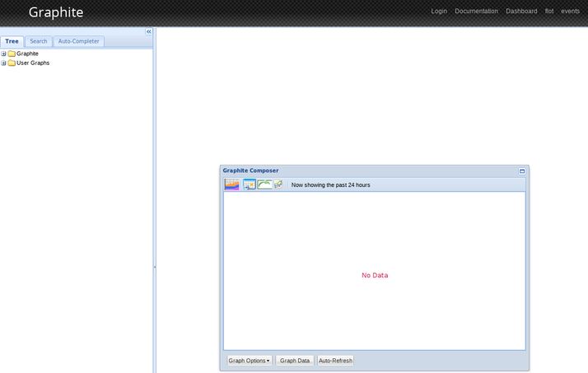Collapse the left panel with double-arrow icon
This screenshot has height=373, width=588.
pos(149,31)
